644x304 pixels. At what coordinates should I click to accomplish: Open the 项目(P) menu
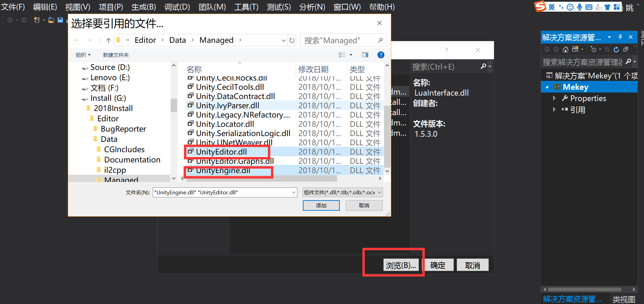[111, 7]
